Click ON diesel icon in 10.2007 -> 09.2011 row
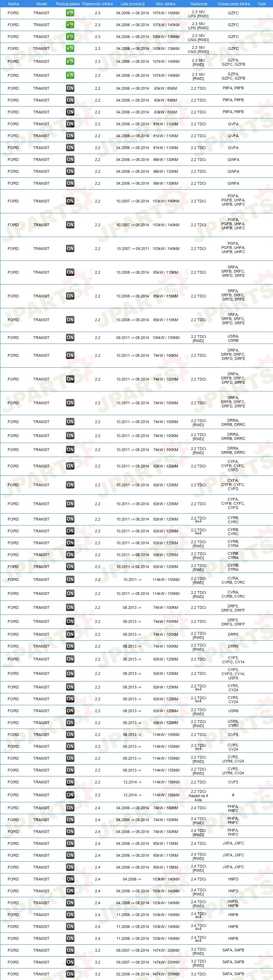This screenshot has height=980, width=273. [x=70, y=249]
